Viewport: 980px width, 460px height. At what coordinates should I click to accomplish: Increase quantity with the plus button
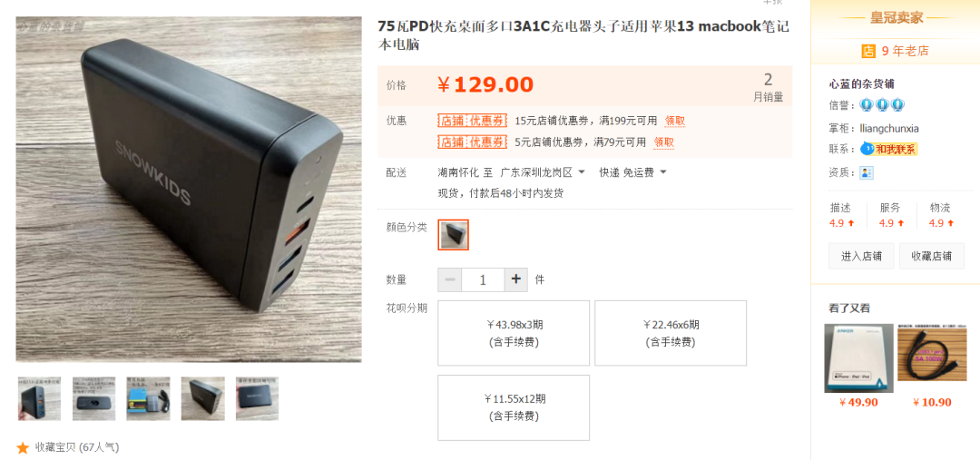(515, 279)
